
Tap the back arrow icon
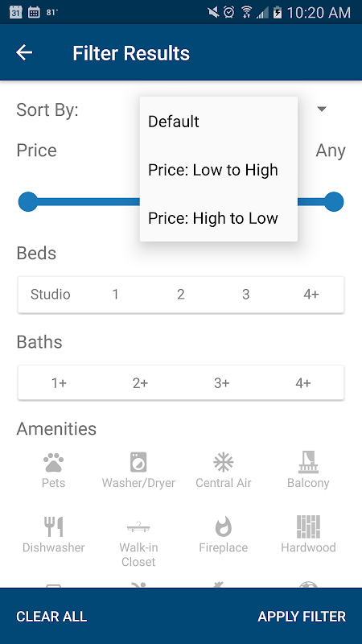[x=24, y=52]
